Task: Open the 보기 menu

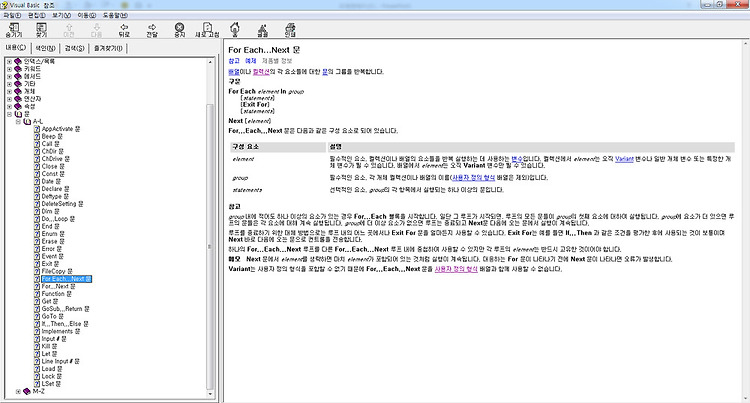Action: pos(62,15)
